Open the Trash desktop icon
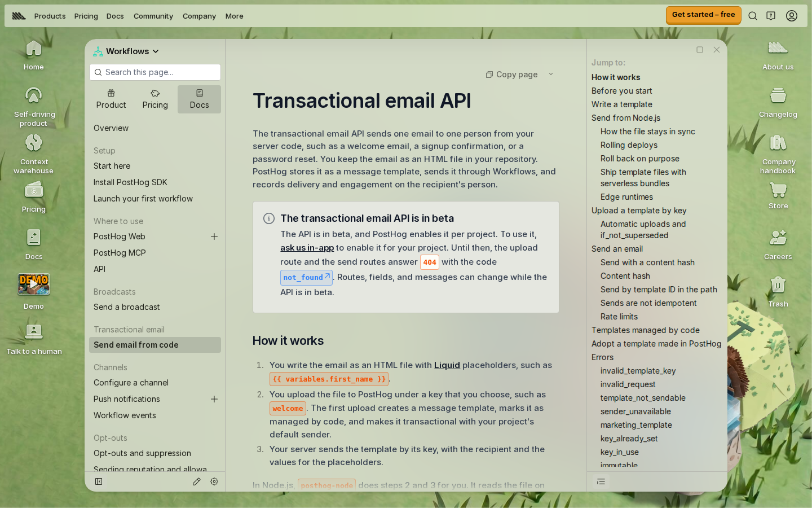Viewport: 812px width, 508px height. tap(778, 292)
